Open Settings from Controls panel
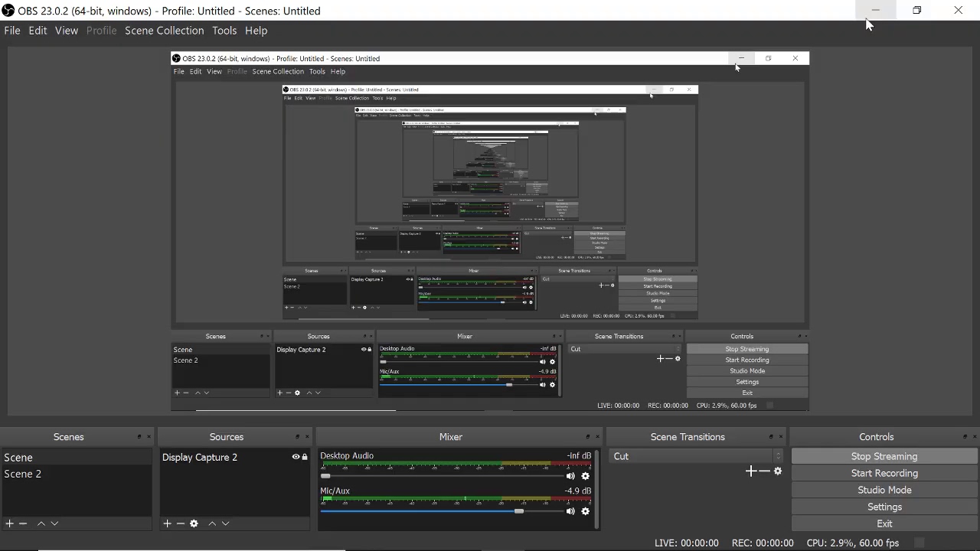The width and height of the screenshot is (980, 551). (x=884, y=507)
